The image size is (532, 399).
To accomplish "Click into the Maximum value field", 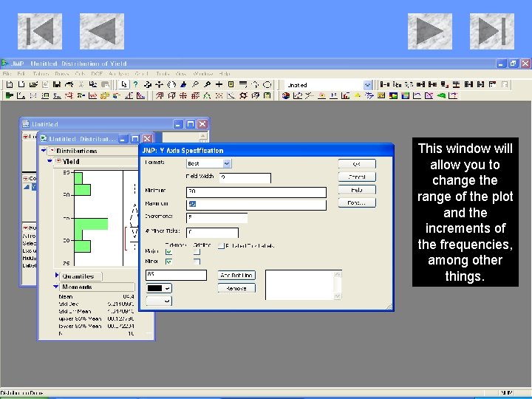I will pyautogui.click(x=256, y=205).
